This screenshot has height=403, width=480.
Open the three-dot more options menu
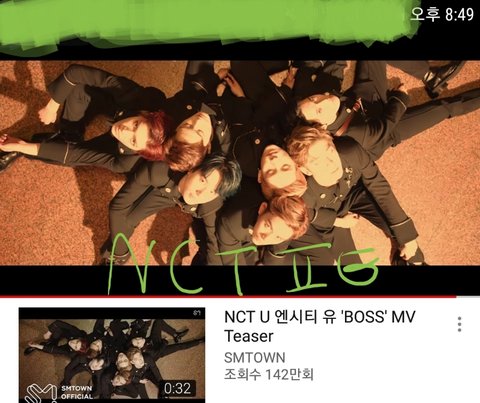click(460, 324)
